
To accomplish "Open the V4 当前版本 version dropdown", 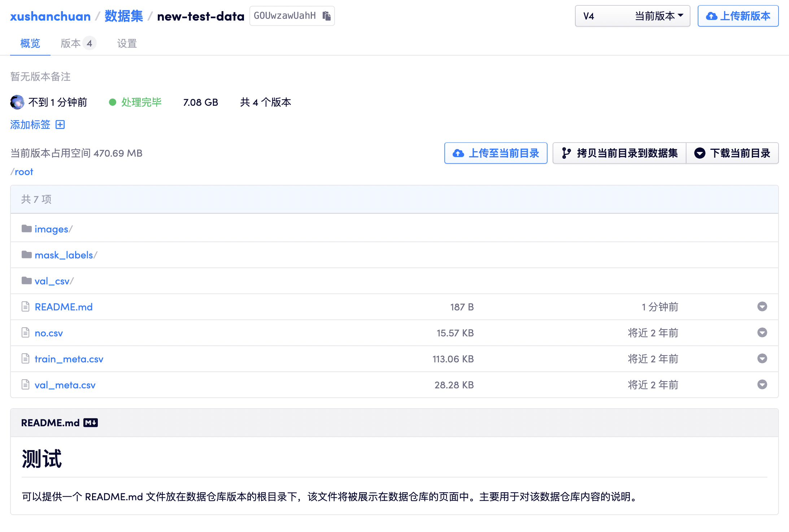I will tap(632, 16).
